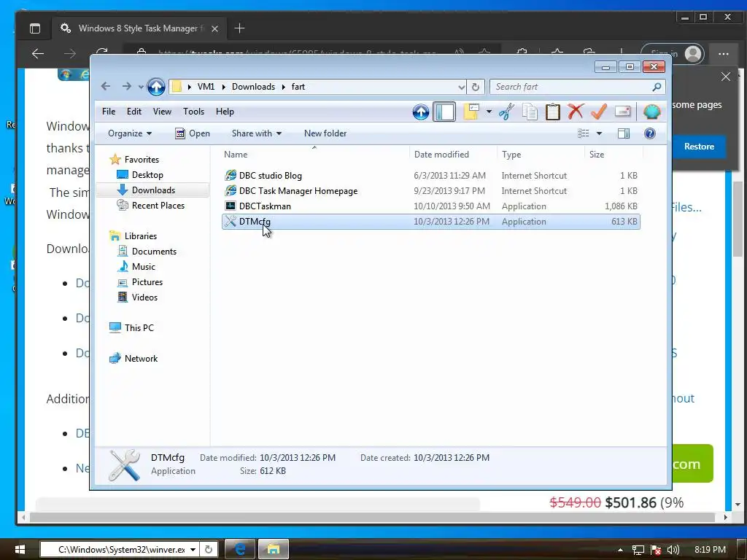
Task: Click the red X Delete icon
Action: coord(576,112)
